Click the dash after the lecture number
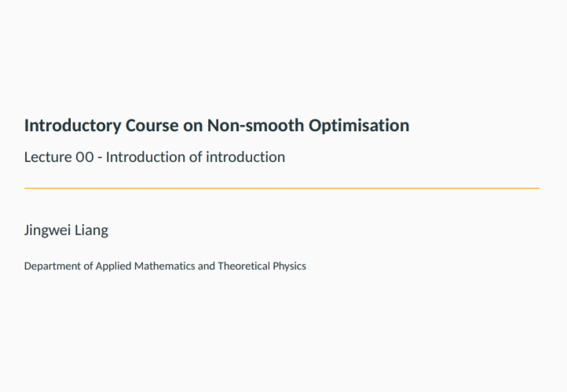This screenshot has width=567, height=392. point(101,157)
